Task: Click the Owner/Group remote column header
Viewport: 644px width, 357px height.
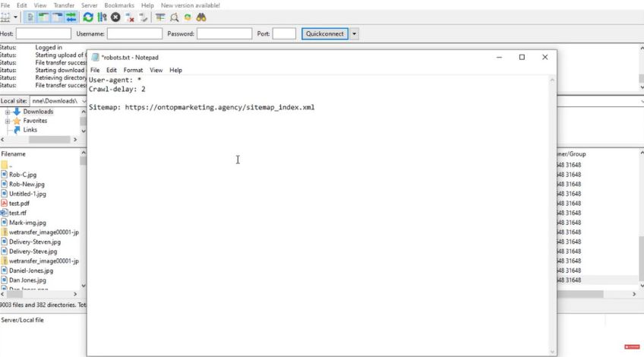Action: (571, 154)
